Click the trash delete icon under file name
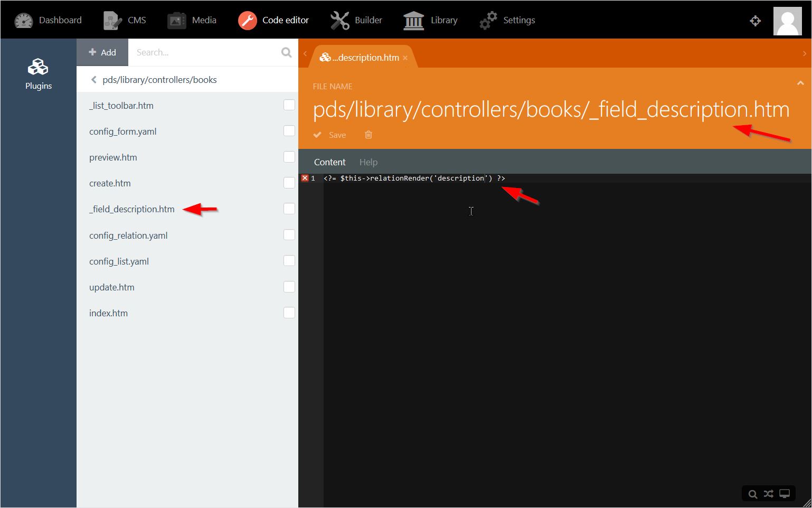This screenshot has height=508, width=812. 369,135
